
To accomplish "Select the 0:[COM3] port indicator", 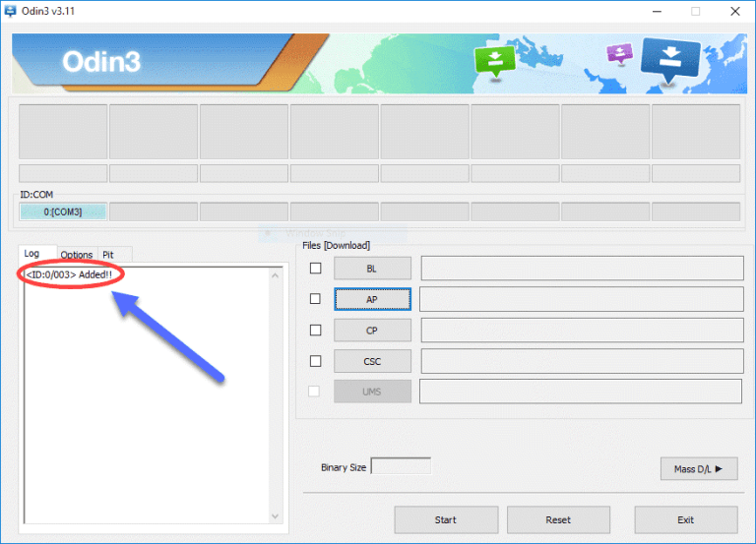I will tap(63, 212).
